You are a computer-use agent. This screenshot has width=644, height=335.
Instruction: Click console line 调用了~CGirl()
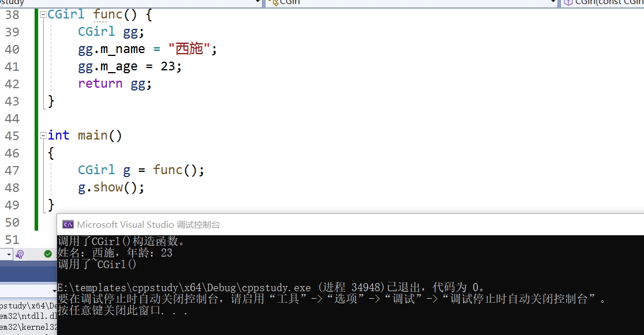click(x=97, y=265)
